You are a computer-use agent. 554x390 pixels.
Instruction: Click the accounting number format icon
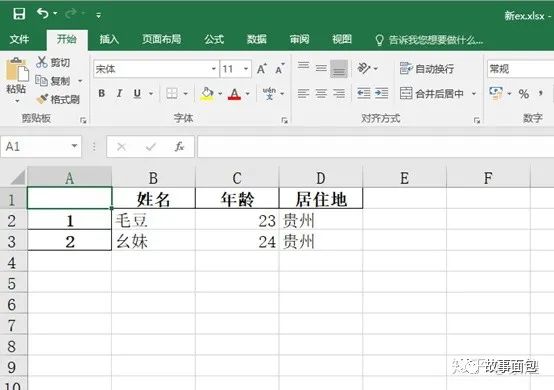(x=496, y=94)
